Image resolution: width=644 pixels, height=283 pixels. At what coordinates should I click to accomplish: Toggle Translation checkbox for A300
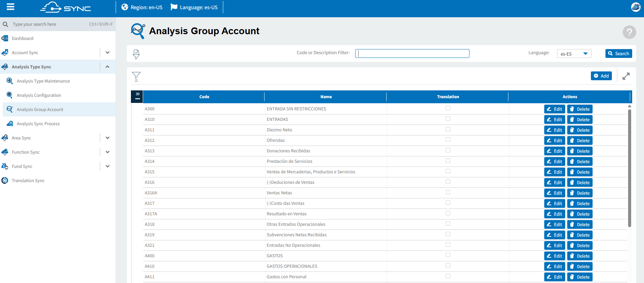point(448,108)
